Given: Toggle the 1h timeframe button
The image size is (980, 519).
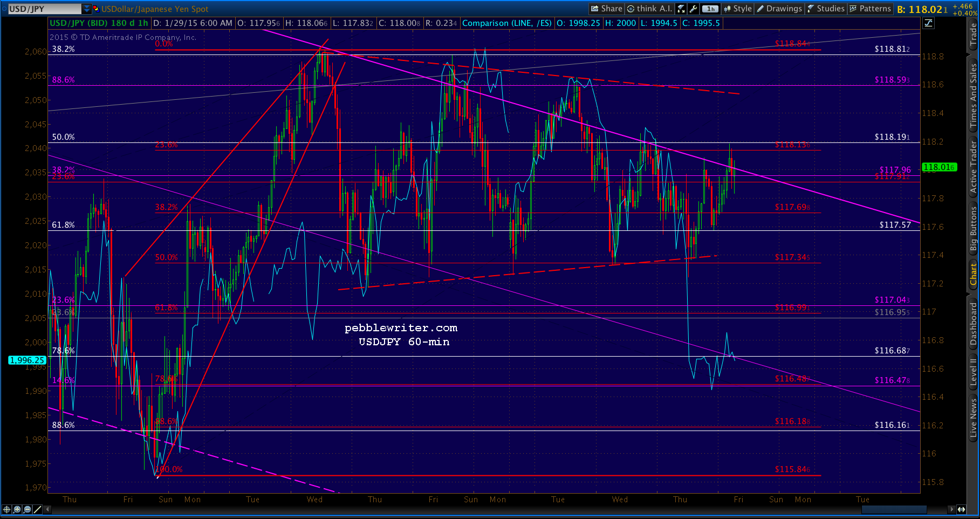Looking at the screenshot, I should click(x=711, y=9).
